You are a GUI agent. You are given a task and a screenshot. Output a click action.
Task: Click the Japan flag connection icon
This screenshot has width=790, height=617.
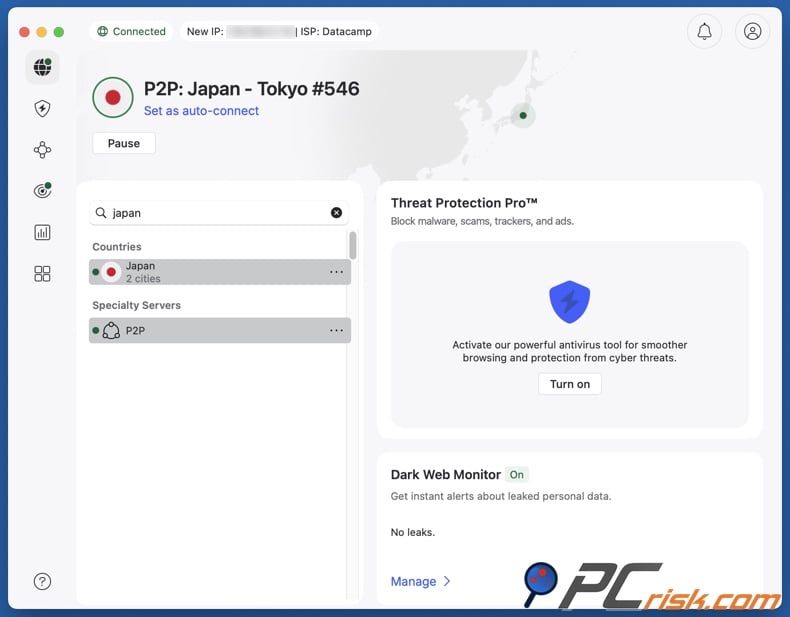(x=113, y=97)
